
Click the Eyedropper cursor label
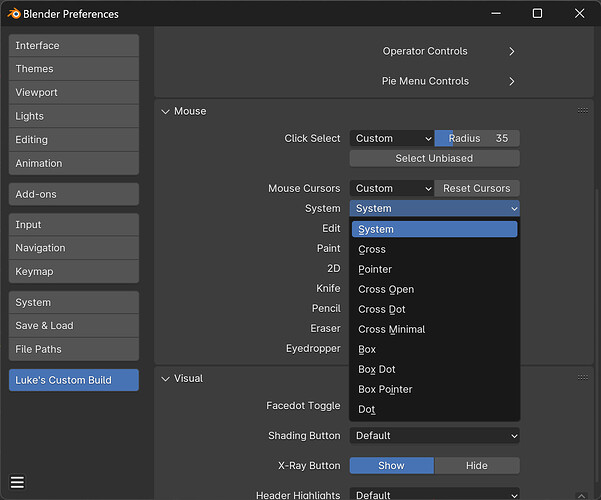(x=313, y=349)
